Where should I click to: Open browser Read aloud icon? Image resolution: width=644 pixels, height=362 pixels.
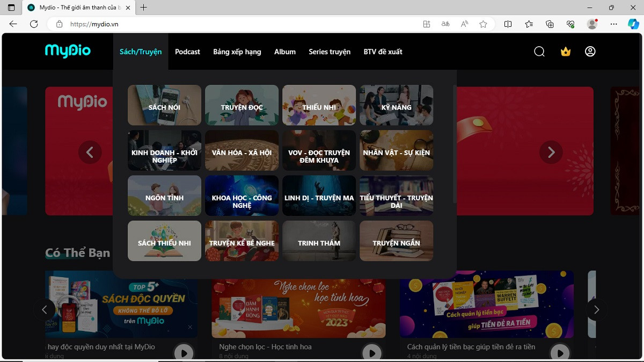pos(465,24)
